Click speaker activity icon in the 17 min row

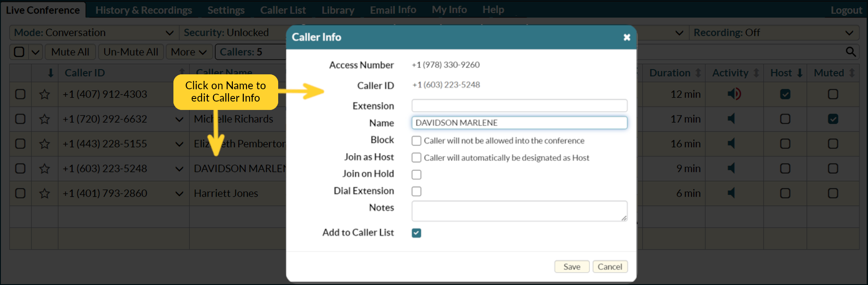pyautogui.click(x=731, y=119)
